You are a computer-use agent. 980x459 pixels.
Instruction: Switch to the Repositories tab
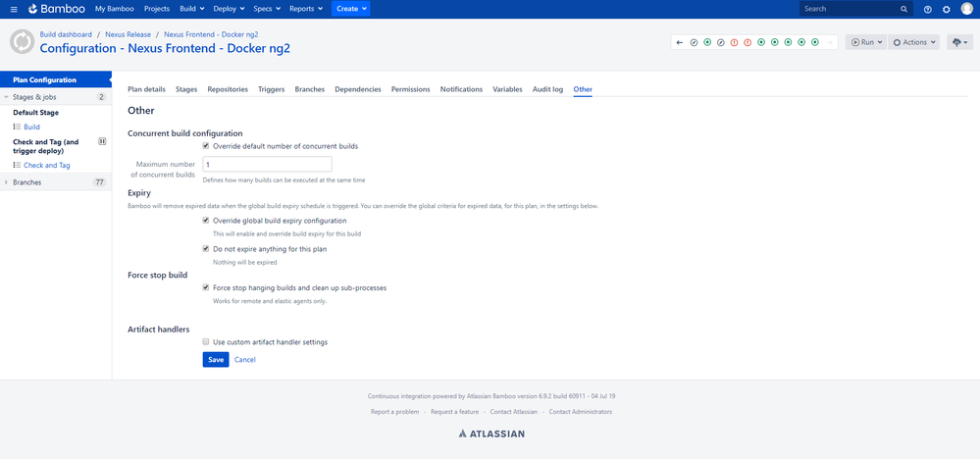[x=228, y=89]
